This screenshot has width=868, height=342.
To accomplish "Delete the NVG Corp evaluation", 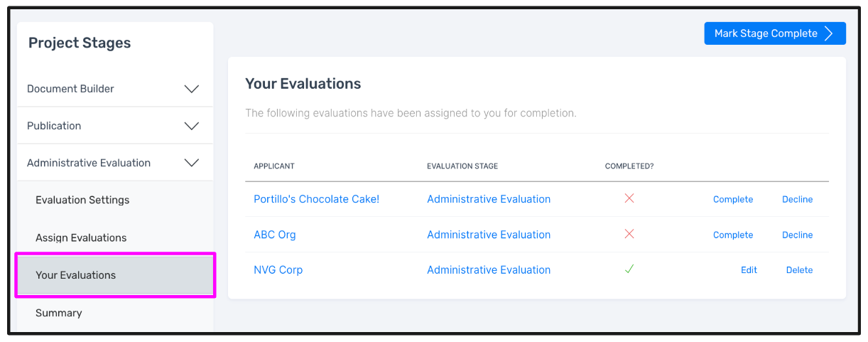I will 799,270.
